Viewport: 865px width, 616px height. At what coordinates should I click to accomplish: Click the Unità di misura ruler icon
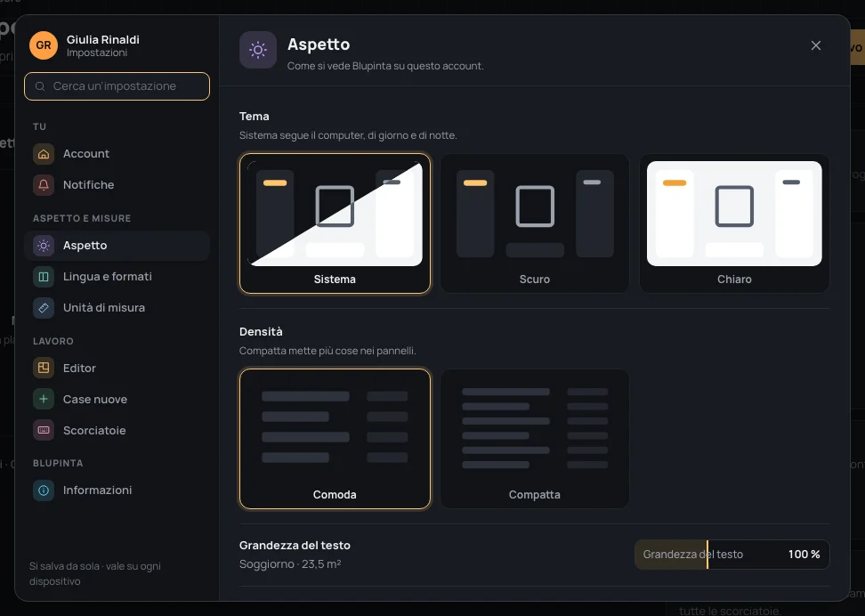44,308
